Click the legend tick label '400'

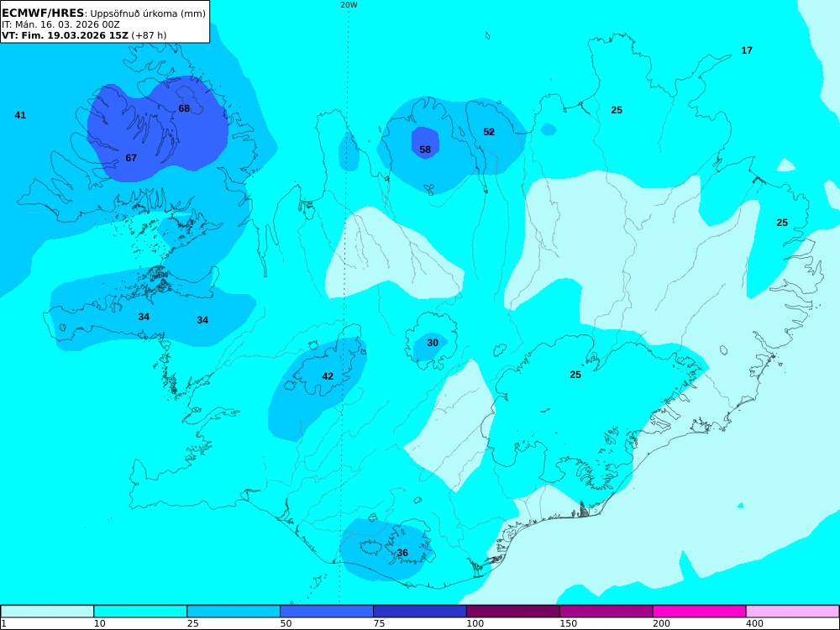click(755, 623)
